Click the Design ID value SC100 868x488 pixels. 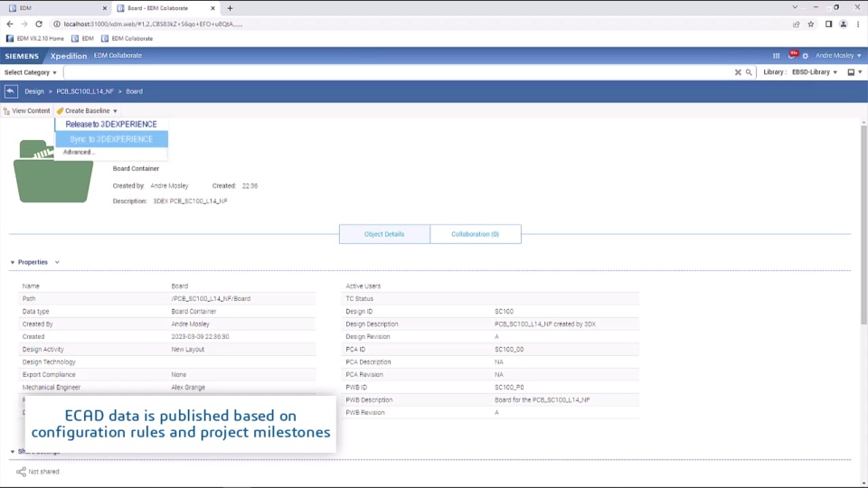(x=504, y=312)
